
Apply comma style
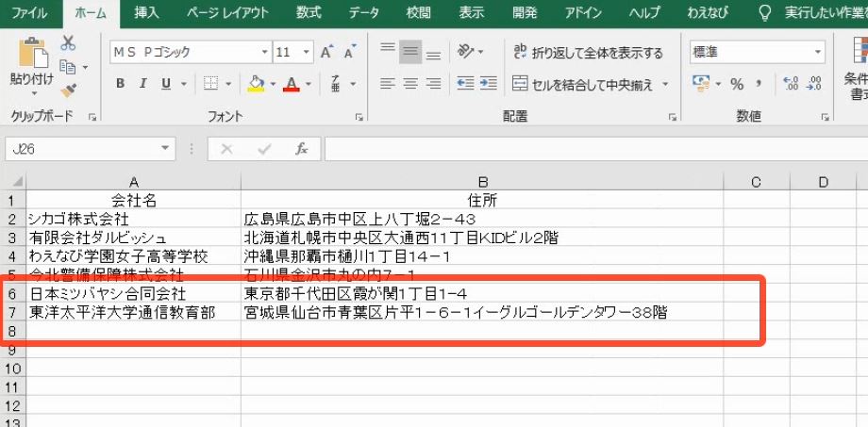(759, 84)
